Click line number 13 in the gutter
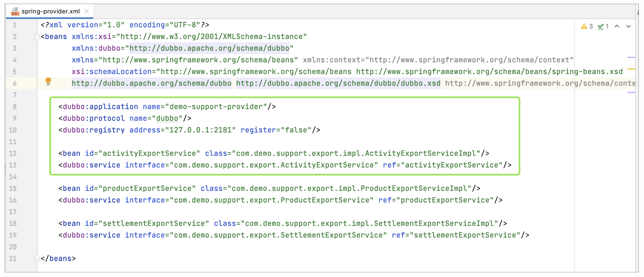 pos(13,165)
